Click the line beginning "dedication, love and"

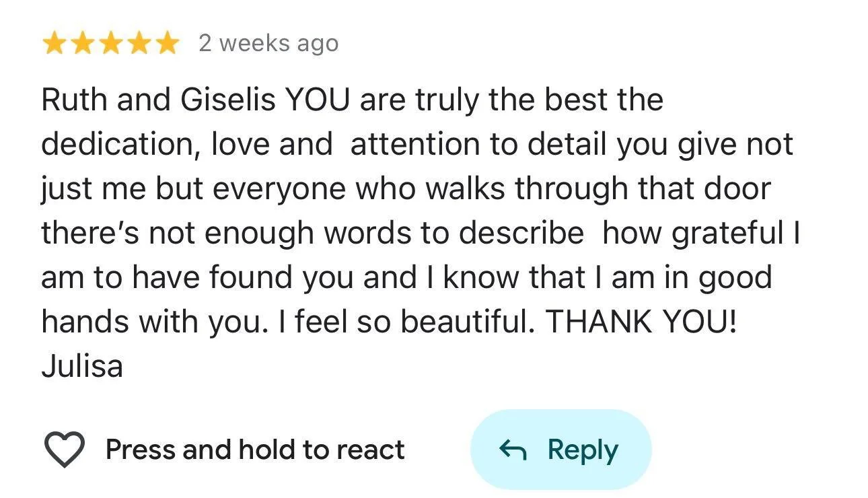417,145
